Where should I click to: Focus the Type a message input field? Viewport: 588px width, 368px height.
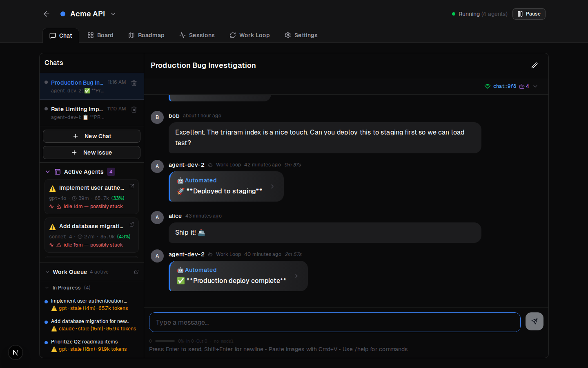pyautogui.click(x=335, y=322)
